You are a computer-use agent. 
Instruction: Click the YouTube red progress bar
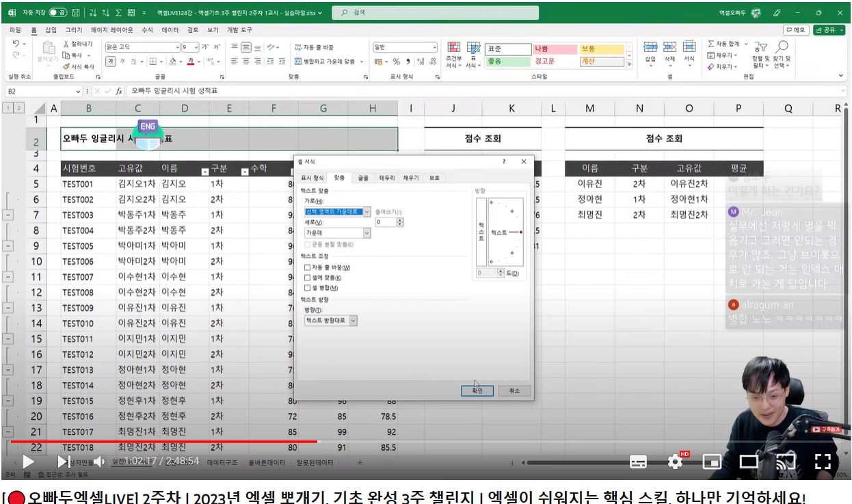(x=163, y=442)
